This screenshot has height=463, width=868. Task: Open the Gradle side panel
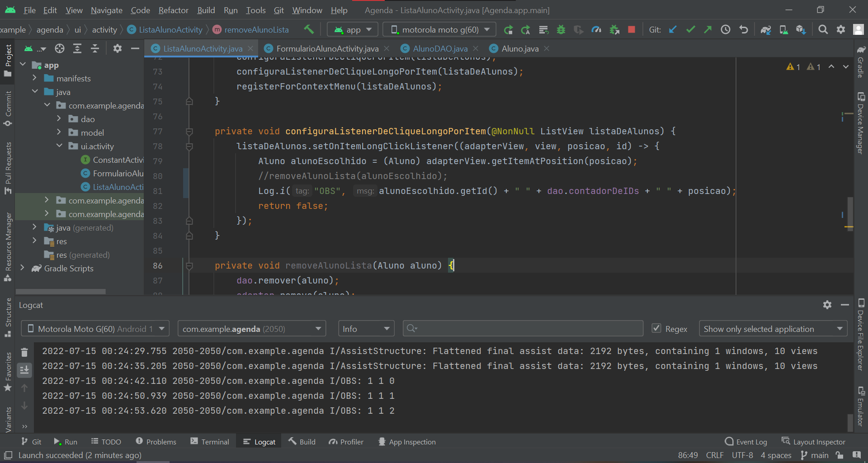pyautogui.click(x=861, y=61)
